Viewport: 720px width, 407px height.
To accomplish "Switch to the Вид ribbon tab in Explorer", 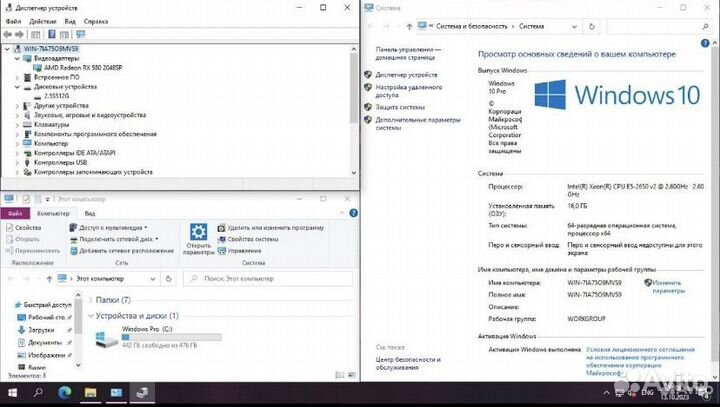I will click(89, 213).
